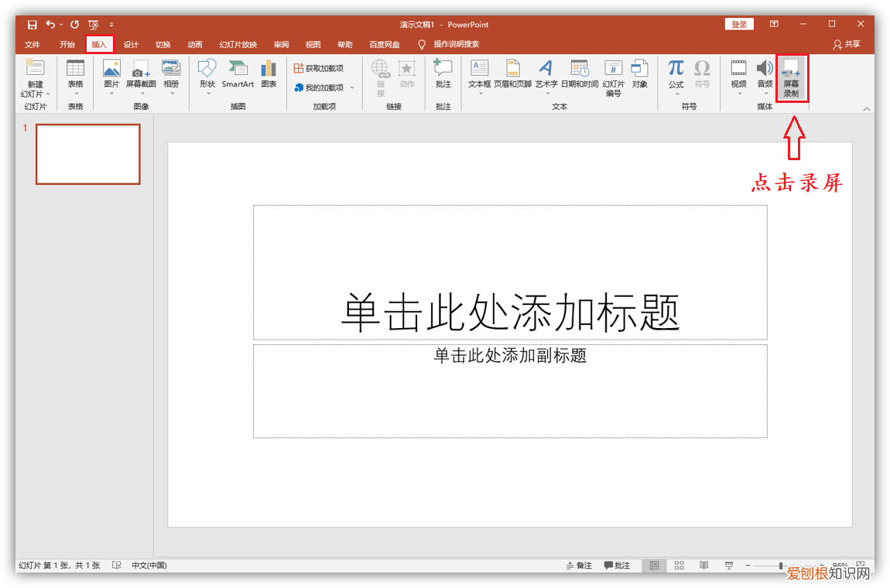The image size is (890, 588).
Task: Switch to the 设计 (Design) ribbon tab
Action: pyautogui.click(x=130, y=44)
